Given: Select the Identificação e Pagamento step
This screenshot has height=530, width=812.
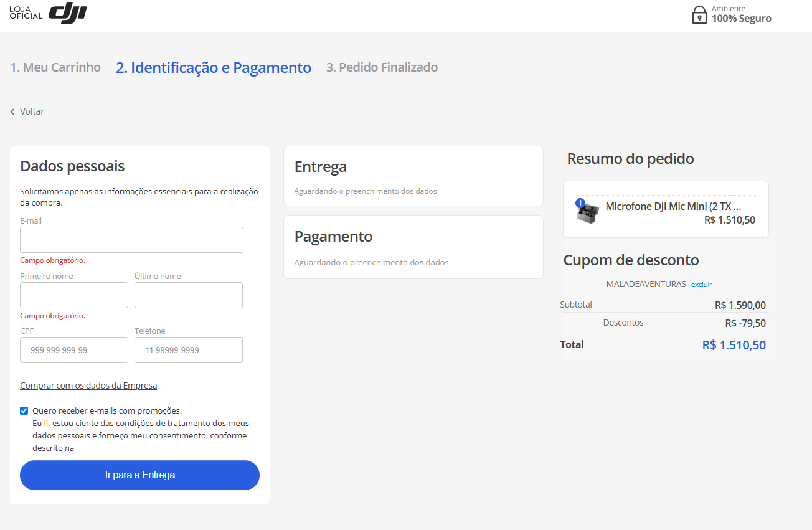Looking at the screenshot, I should point(214,67).
